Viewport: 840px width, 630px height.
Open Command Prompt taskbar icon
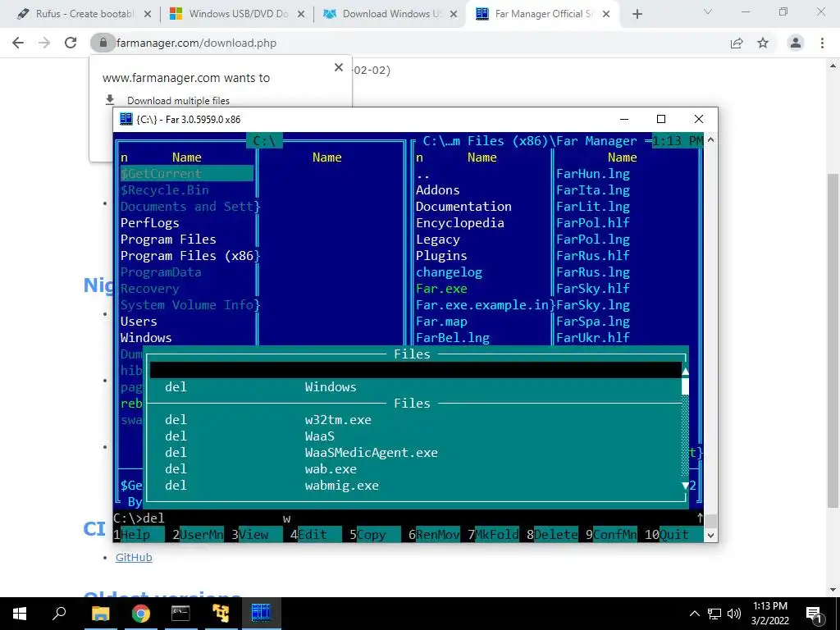click(180, 614)
